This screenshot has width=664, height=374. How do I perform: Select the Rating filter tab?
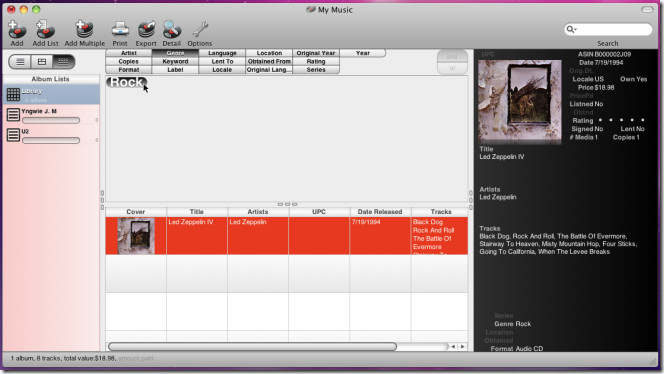coord(316,61)
